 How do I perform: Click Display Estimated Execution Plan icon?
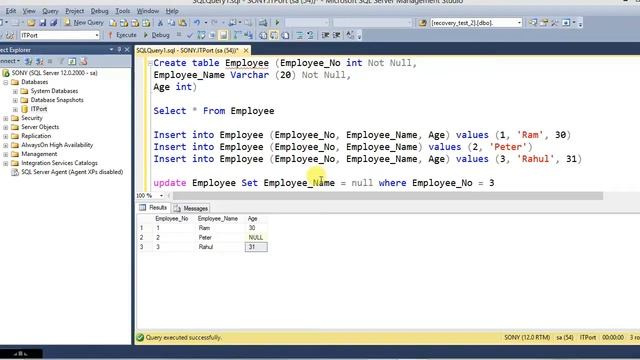(x=201, y=36)
